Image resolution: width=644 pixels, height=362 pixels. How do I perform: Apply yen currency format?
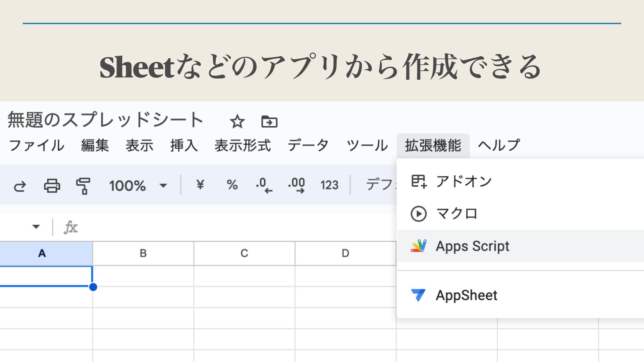tap(200, 185)
